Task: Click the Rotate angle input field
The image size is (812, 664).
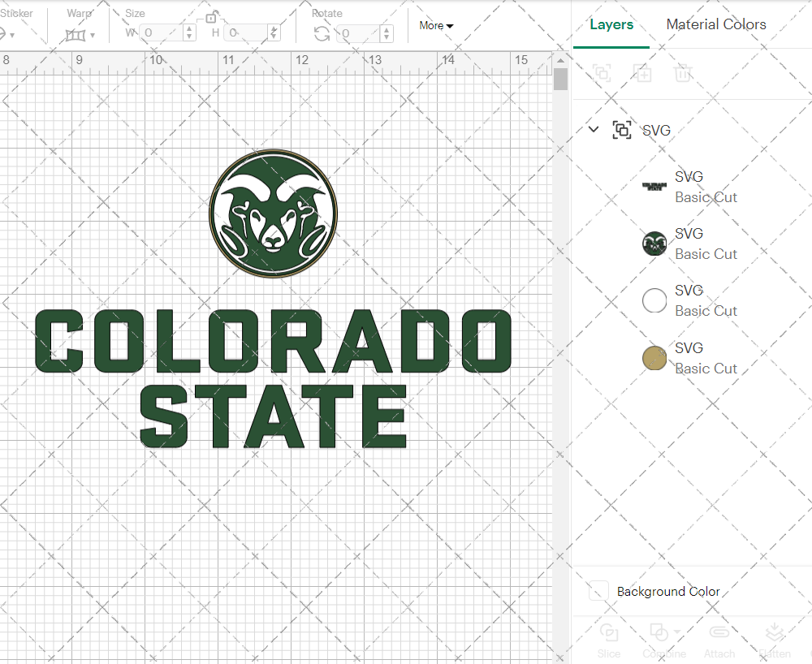Action: pyautogui.click(x=358, y=33)
